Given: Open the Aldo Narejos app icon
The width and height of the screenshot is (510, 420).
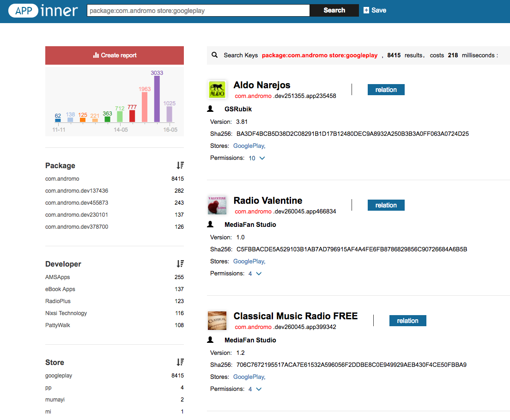Looking at the screenshot, I should point(217,90).
